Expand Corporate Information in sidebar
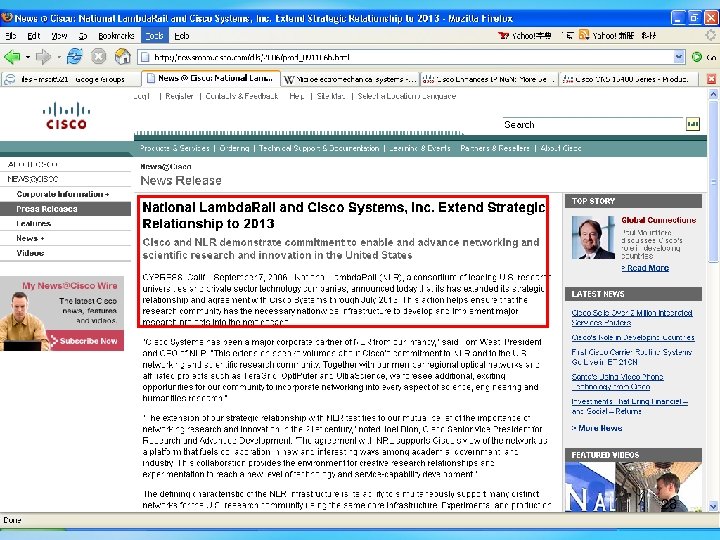This screenshot has height=540, width=720. [62, 194]
